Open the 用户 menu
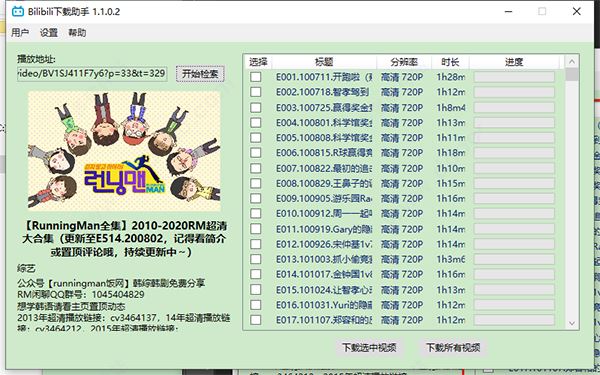 20,33
